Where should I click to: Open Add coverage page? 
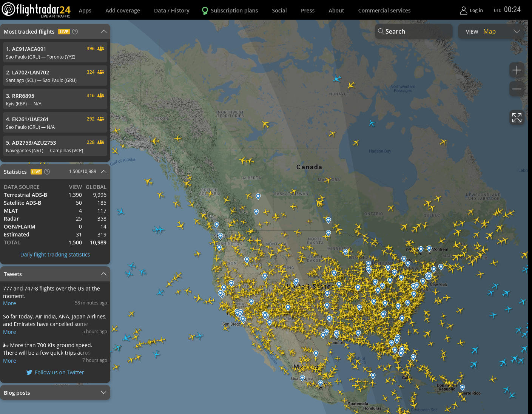pos(123,11)
